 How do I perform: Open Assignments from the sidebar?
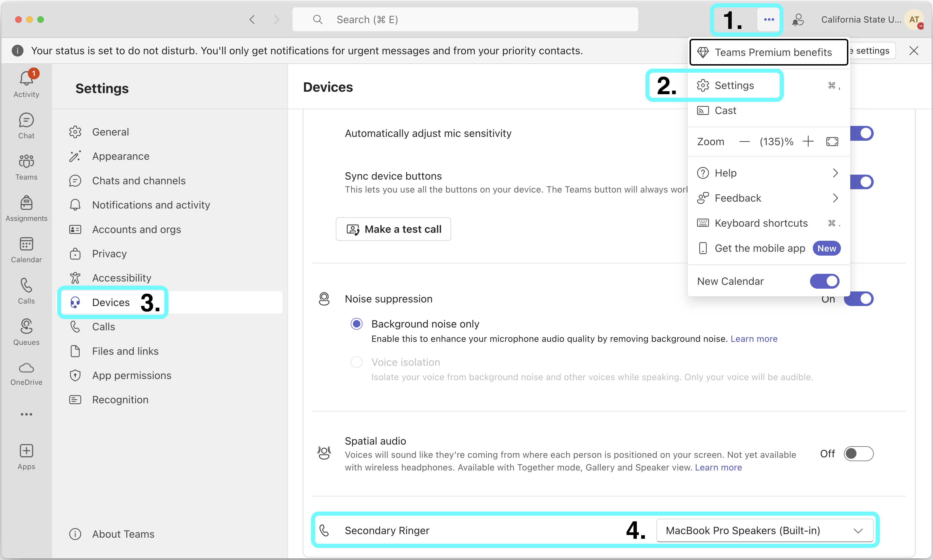(x=26, y=208)
